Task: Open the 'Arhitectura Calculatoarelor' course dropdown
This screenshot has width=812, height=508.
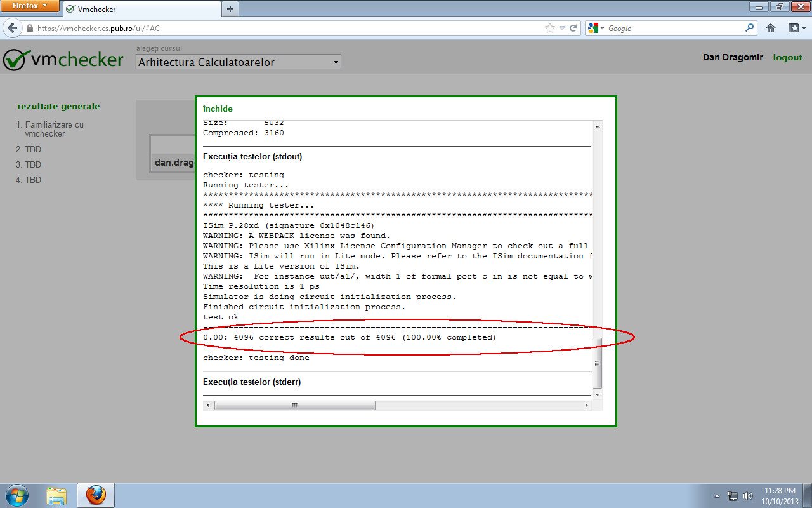Action: 237,62
